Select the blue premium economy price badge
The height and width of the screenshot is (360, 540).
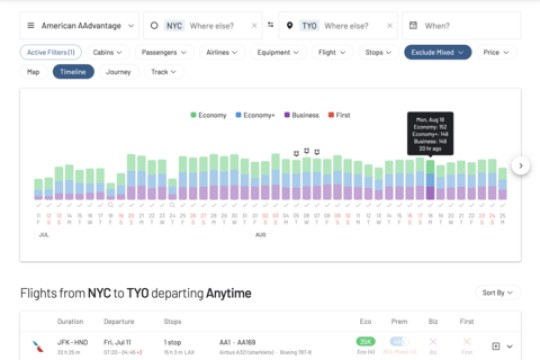click(x=399, y=341)
